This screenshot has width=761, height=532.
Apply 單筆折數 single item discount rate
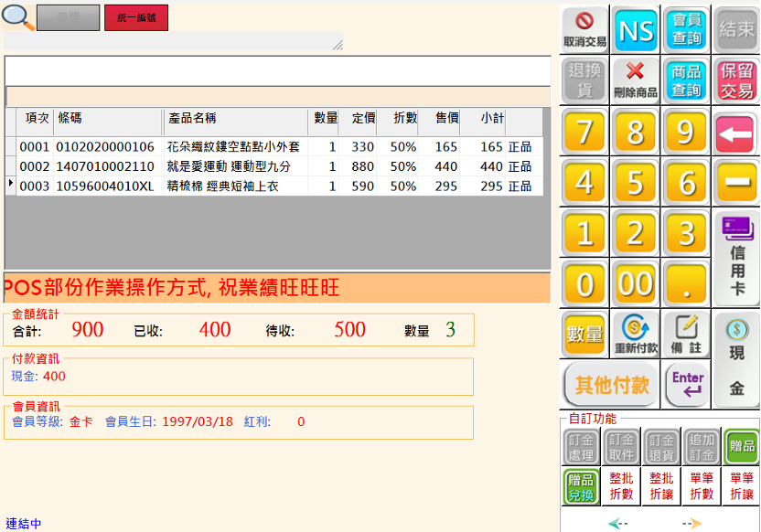pos(702,487)
